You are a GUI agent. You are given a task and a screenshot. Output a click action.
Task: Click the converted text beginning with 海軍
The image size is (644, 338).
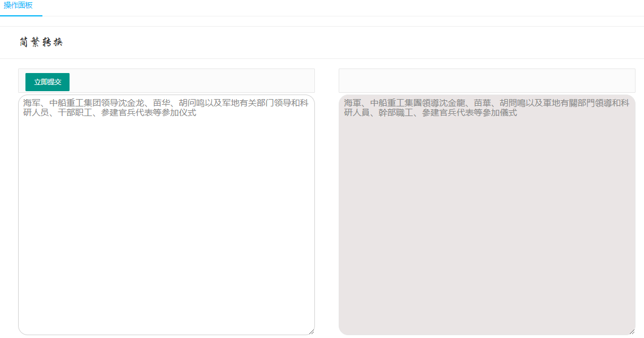point(352,103)
